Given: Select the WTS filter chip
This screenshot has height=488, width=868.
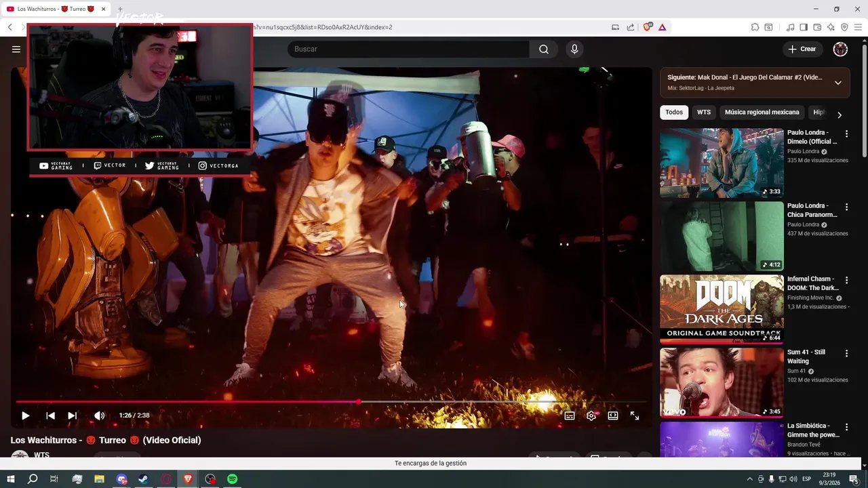Looking at the screenshot, I should point(704,113).
